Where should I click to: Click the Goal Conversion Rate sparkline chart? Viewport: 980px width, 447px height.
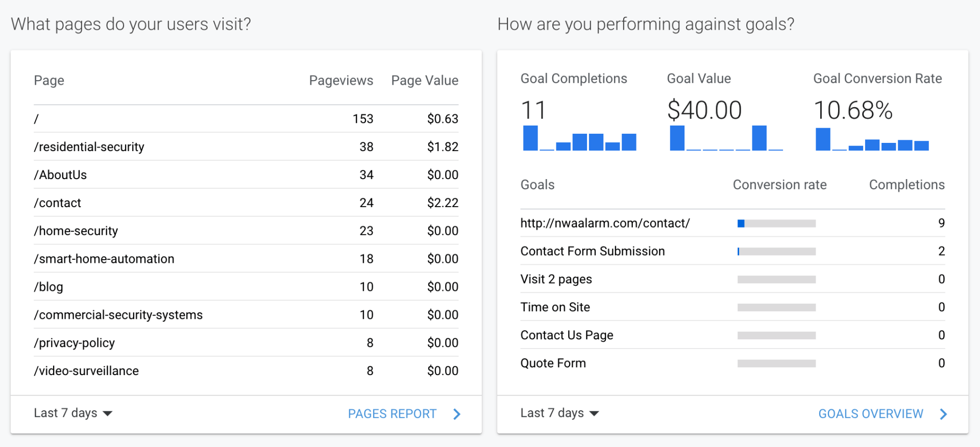pos(872,140)
